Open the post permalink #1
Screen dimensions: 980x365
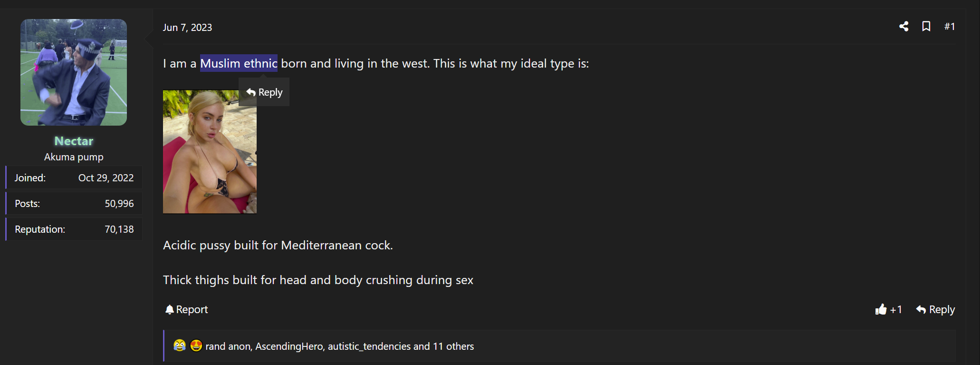click(949, 27)
